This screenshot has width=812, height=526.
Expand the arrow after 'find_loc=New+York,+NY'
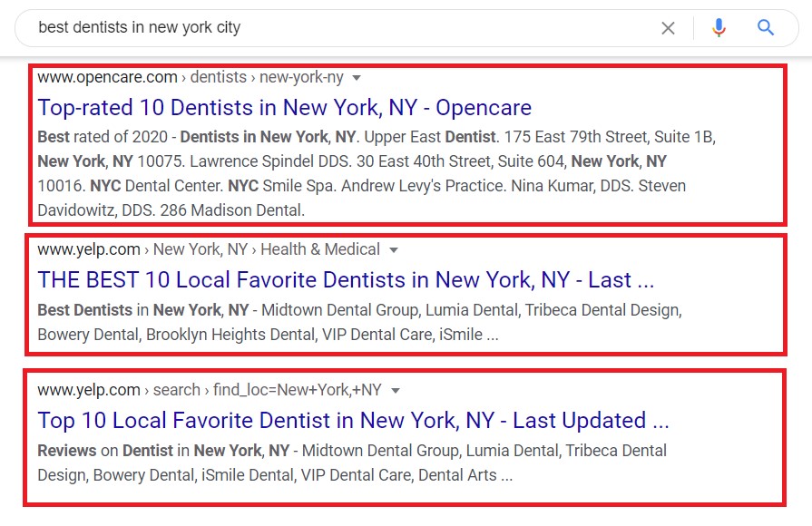point(396,391)
